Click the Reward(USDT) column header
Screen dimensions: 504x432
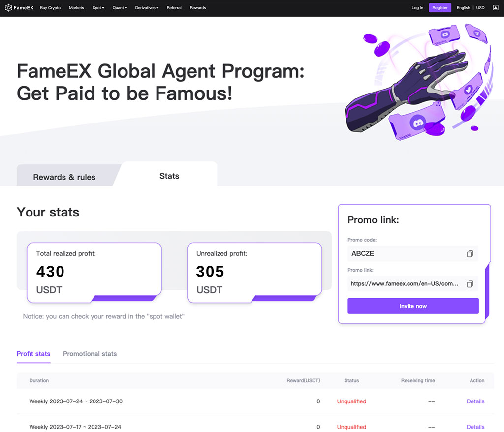coord(303,380)
